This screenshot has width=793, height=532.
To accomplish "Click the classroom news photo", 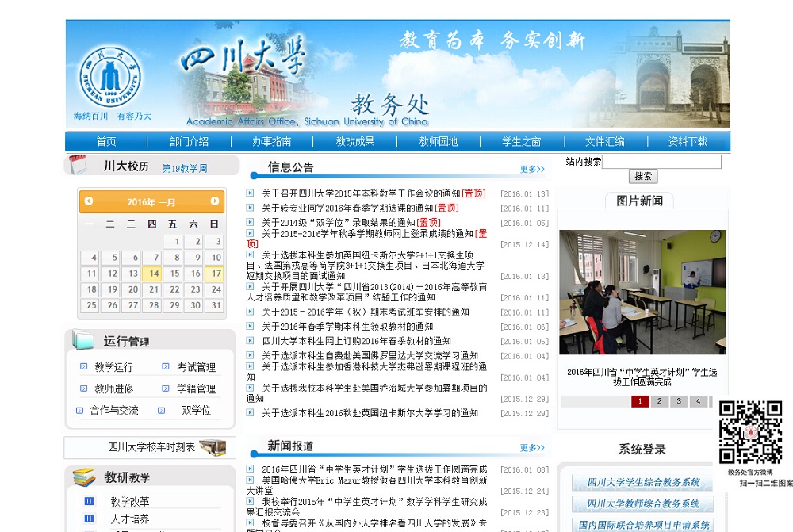I will coord(642,293).
